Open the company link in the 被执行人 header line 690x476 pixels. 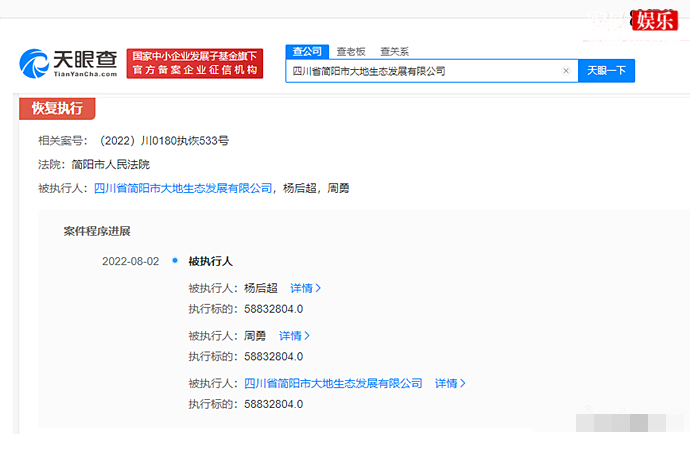tap(183, 188)
